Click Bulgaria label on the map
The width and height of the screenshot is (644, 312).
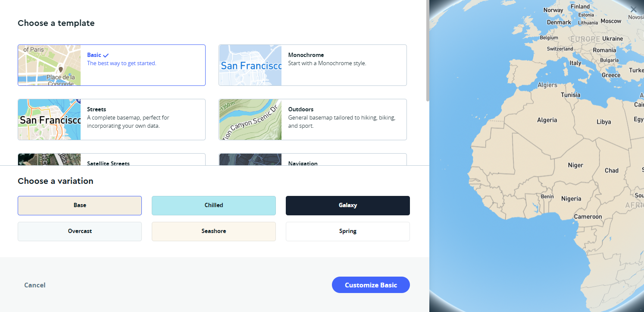point(609,60)
